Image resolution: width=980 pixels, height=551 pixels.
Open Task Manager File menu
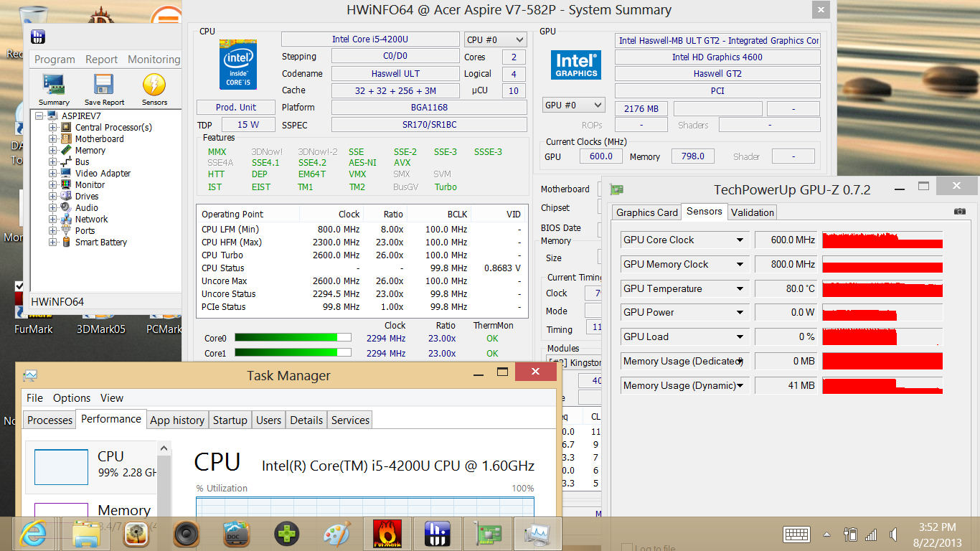34,397
